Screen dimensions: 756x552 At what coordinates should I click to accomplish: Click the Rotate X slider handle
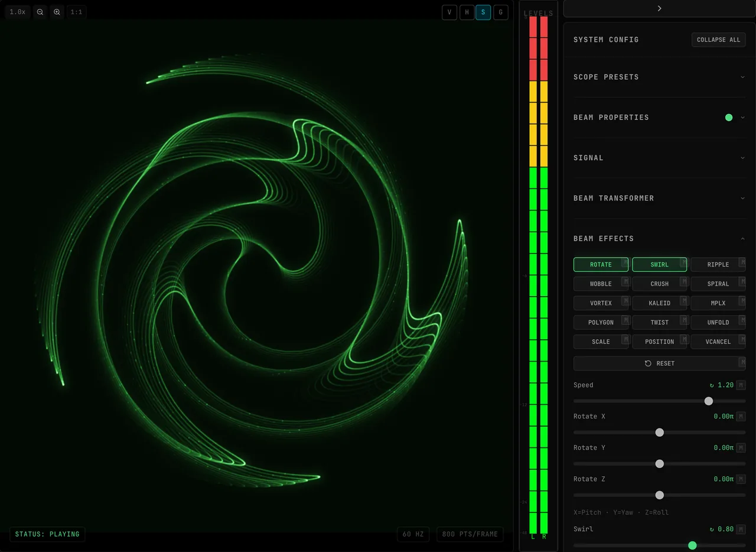click(x=660, y=433)
